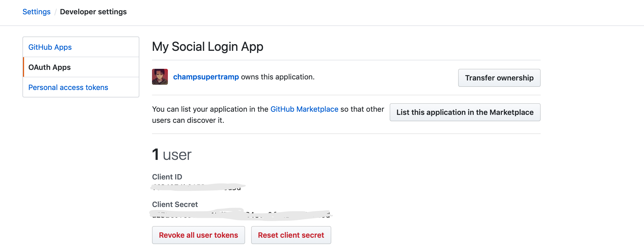
Task: Click the Developer settings breadcrumb text
Action: click(93, 12)
